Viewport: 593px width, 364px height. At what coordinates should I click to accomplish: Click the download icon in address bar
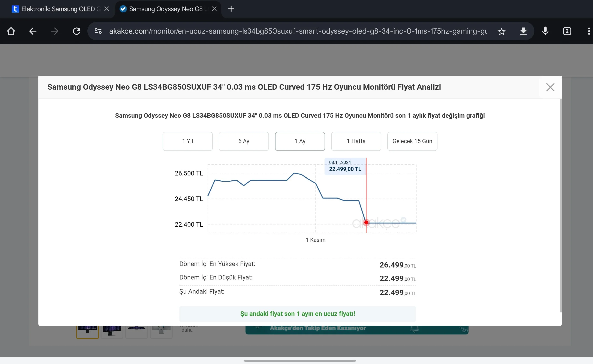pos(523,31)
